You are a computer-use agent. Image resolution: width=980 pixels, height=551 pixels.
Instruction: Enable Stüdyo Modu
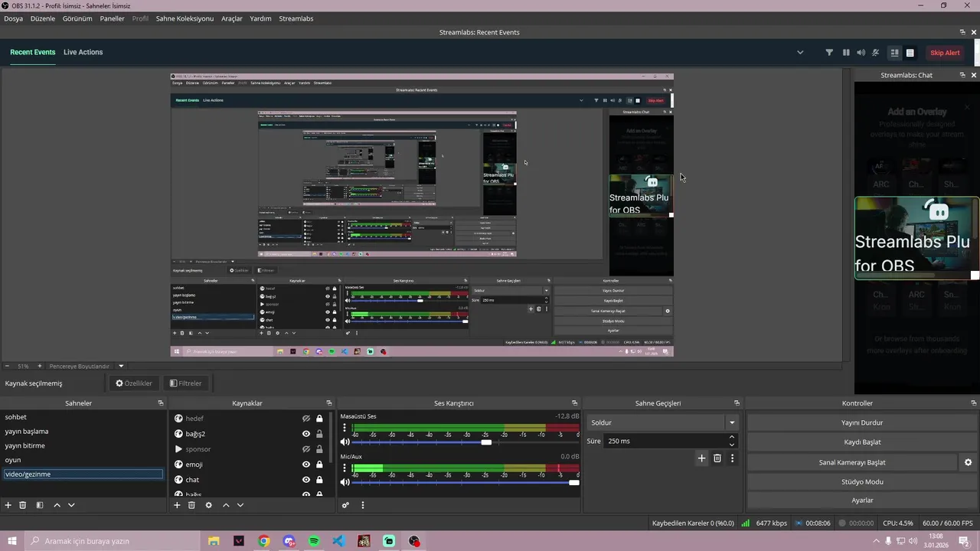click(862, 482)
